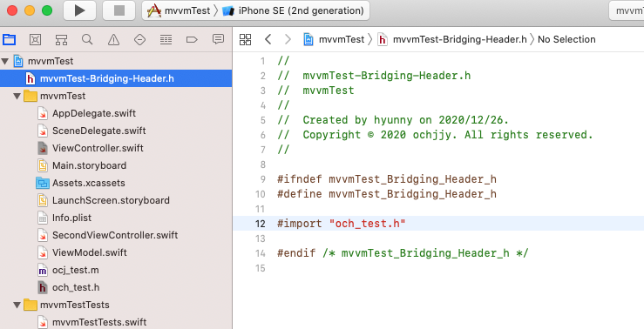The image size is (644, 329).
Task: Click the och_test.h file icon
Action: tap(43, 287)
